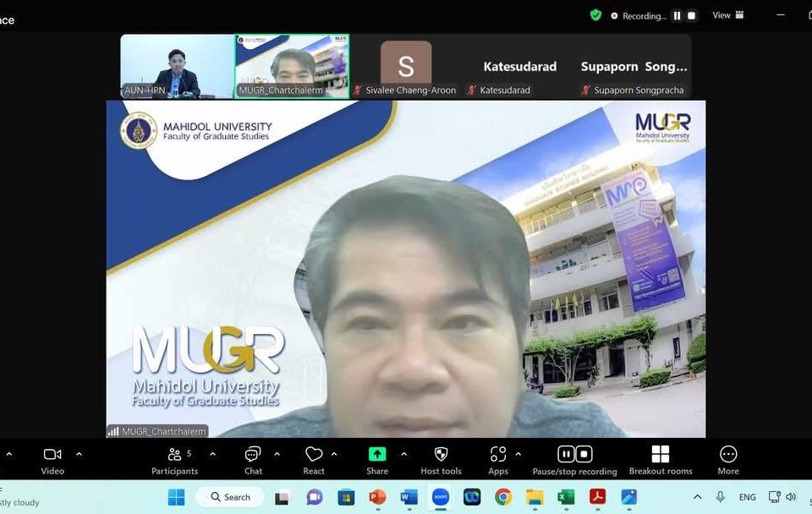Open Google Chrome from taskbar
The image size is (812, 514).
coord(502,497)
